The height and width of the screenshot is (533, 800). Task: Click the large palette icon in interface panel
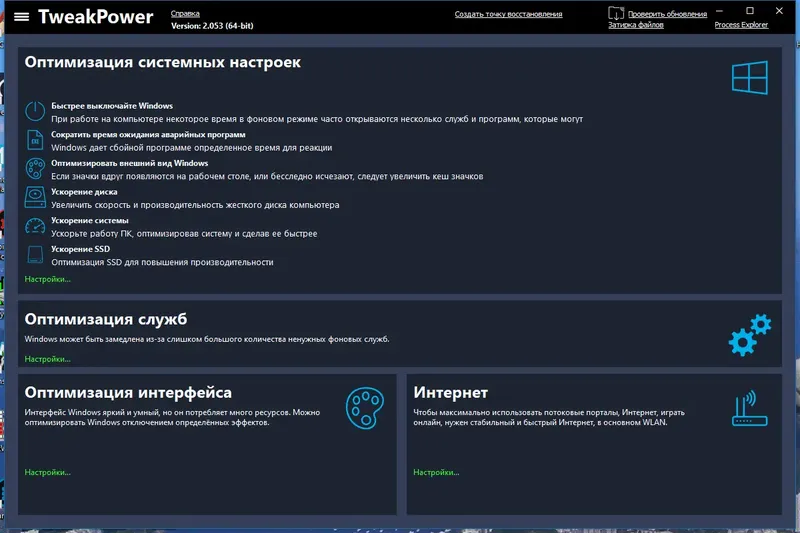(x=365, y=408)
